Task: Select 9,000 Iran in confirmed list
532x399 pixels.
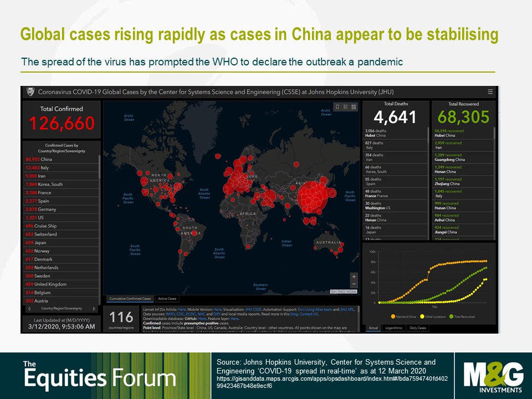Action: [61, 176]
